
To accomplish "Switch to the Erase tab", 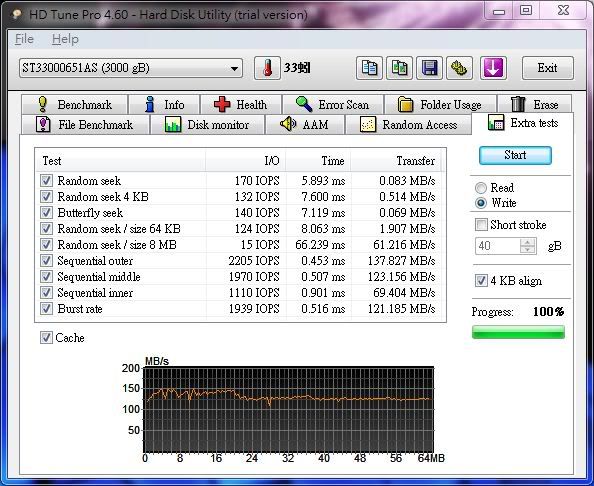I will click(535, 104).
